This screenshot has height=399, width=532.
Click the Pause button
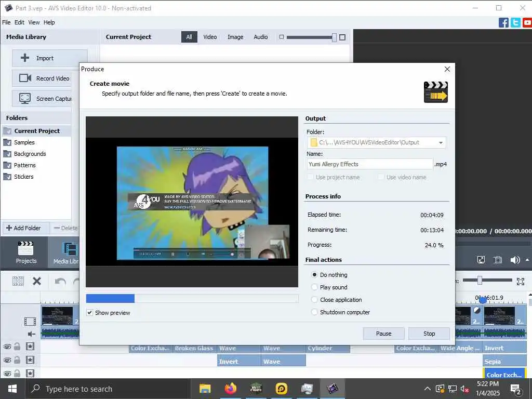pos(383,334)
